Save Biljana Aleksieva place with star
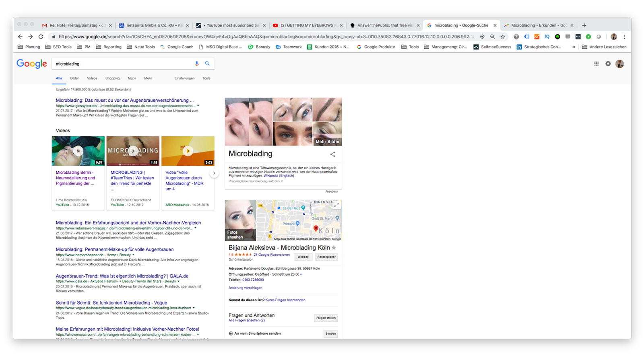 coord(334,248)
